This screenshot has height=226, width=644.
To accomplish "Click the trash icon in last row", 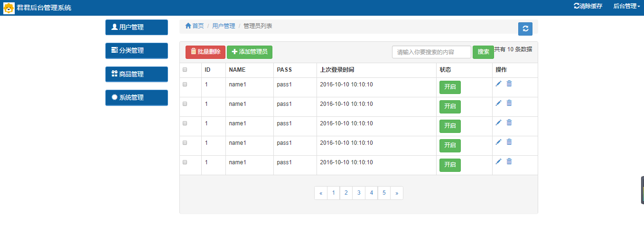I will [509, 161].
